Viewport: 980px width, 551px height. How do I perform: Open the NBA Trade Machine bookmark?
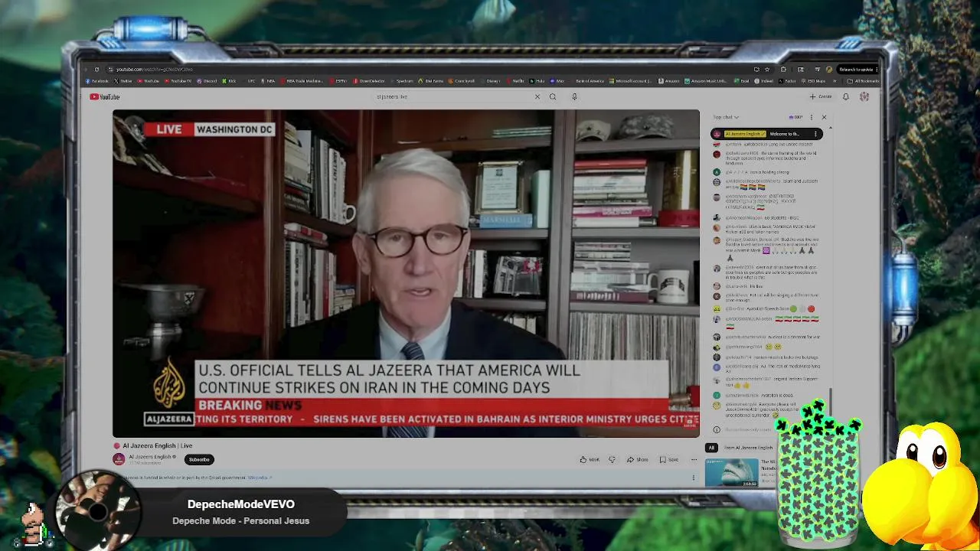click(x=302, y=81)
